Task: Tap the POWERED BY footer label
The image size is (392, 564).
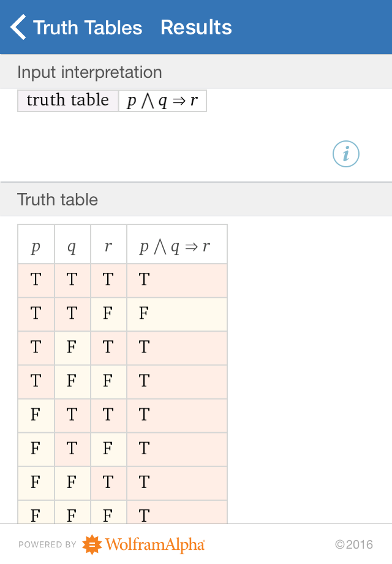Action: tap(47, 545)
